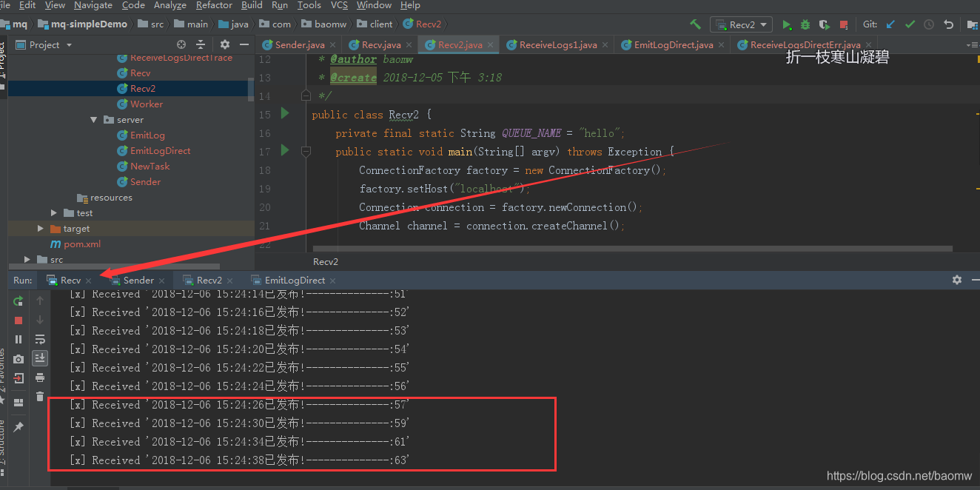Stop the running processes in the top toolbar
The height and width of the screenshot is (490, 980).
(843, 24)
